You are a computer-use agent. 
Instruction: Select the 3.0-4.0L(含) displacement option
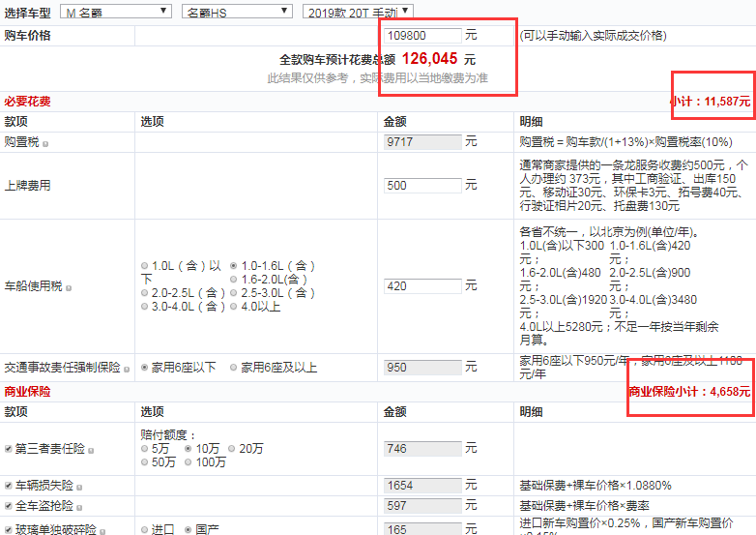(144, 307)
